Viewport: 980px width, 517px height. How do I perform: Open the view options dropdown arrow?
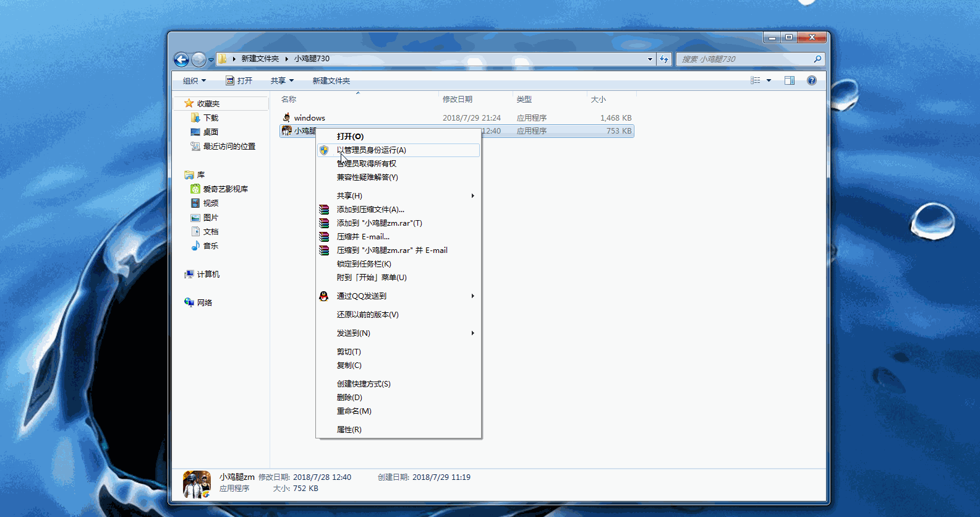(x=769, y=80)
